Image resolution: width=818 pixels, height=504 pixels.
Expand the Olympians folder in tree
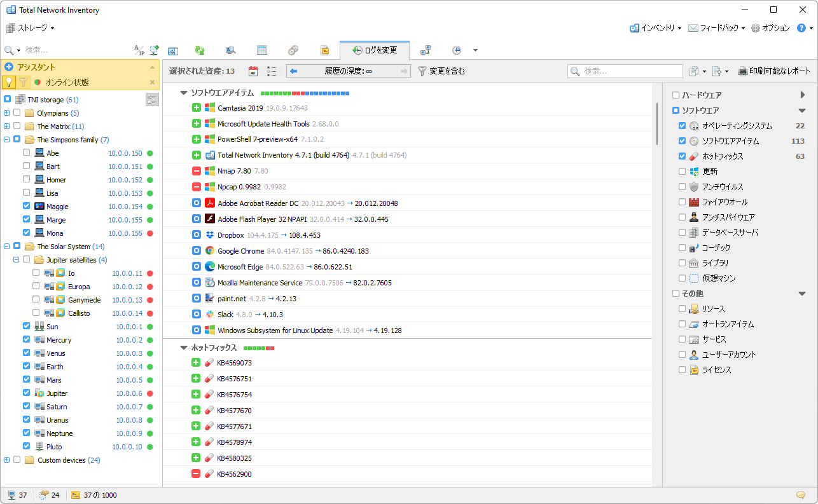coord(6,113)
